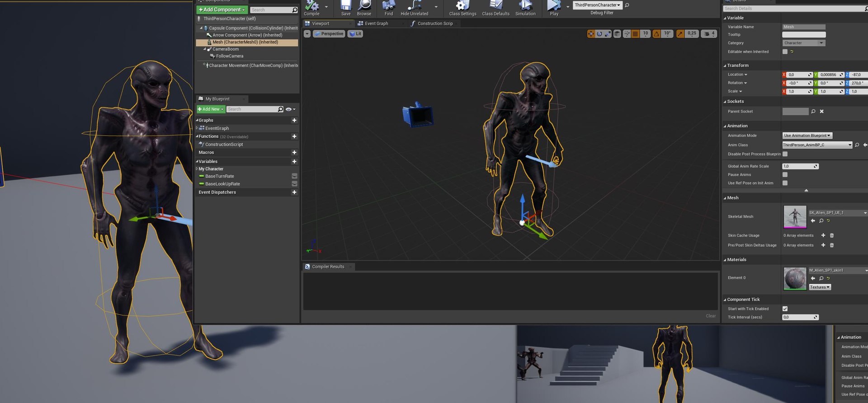The height and width of the screenshot is (403, 868).
Task: Open camera speed 4 setting
Action: pos(709,34)
